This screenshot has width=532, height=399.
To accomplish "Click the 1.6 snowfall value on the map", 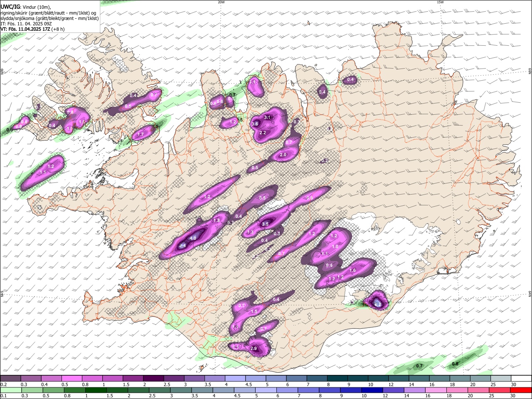I will tap(353, 270).
